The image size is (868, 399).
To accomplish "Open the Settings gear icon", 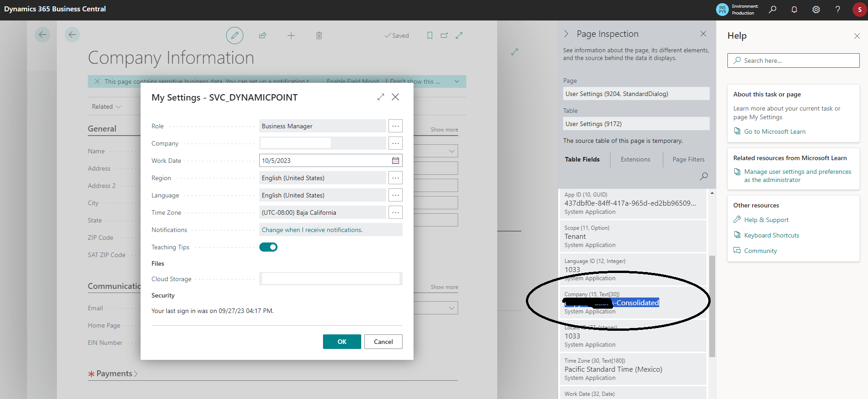I will pyautogui.click(x=816, y=9).
